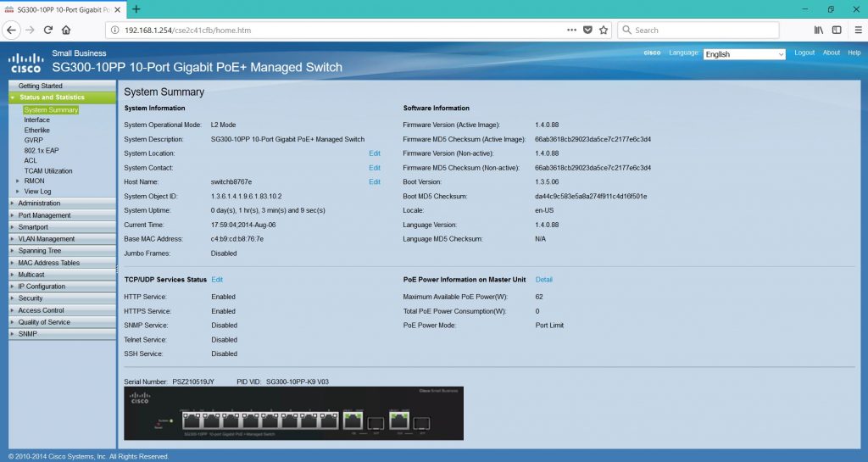
Task: Open TCAM Utilization page
Action: [48, 171]
